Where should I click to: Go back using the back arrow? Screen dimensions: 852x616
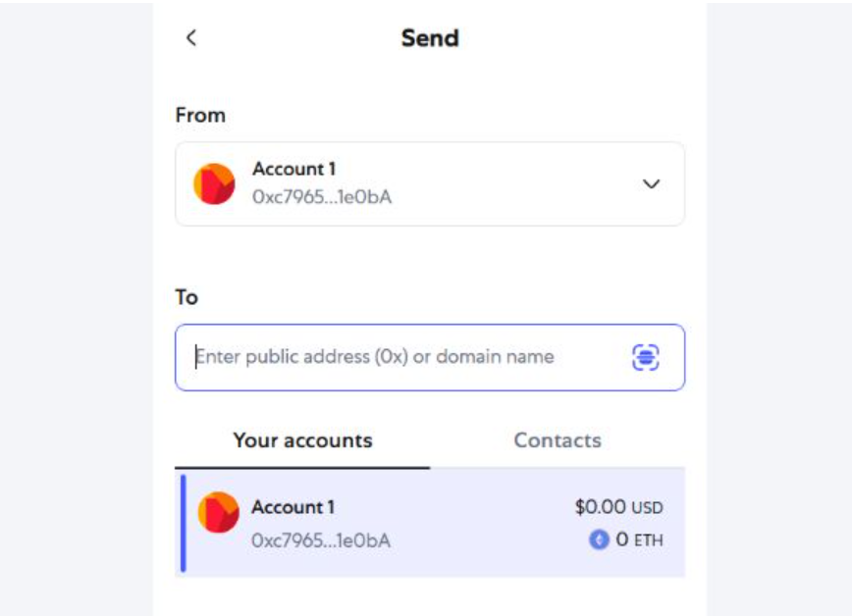191,38
